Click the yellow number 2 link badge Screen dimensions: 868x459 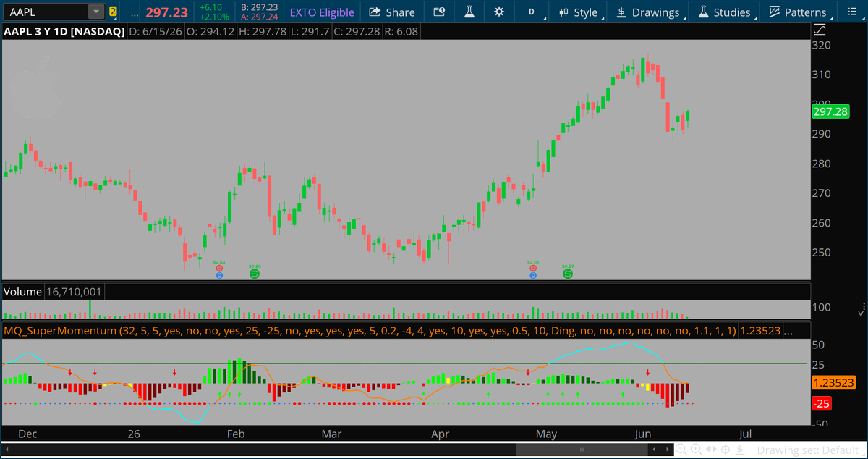point(113,12)
